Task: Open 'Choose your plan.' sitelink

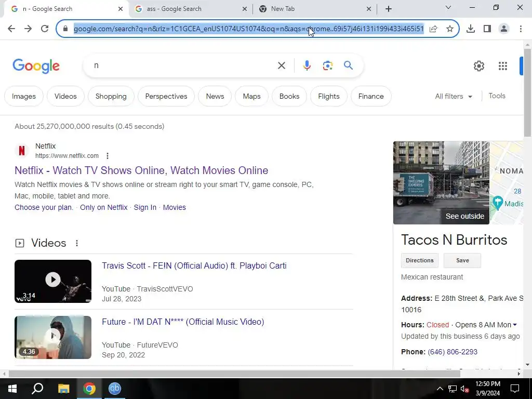Action: (44, 207)
